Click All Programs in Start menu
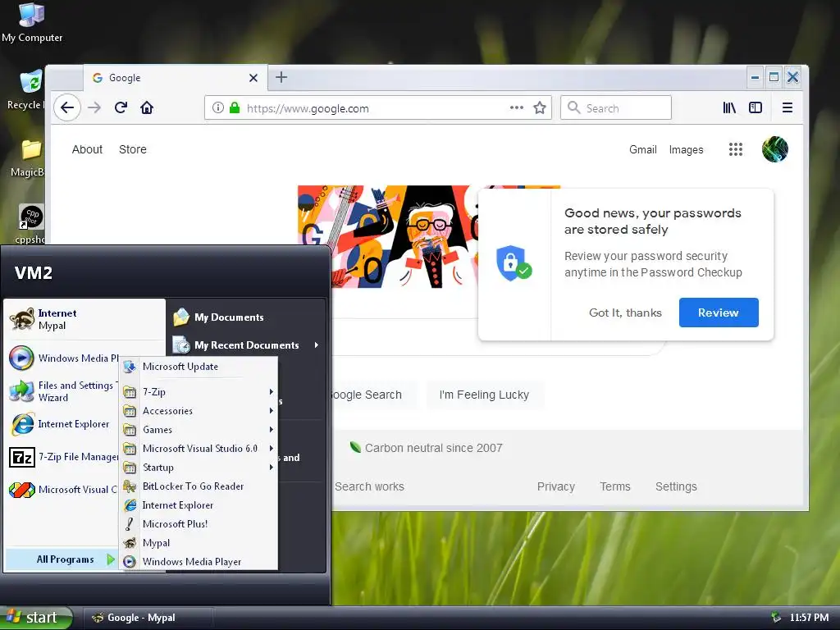 coord(61,559)
